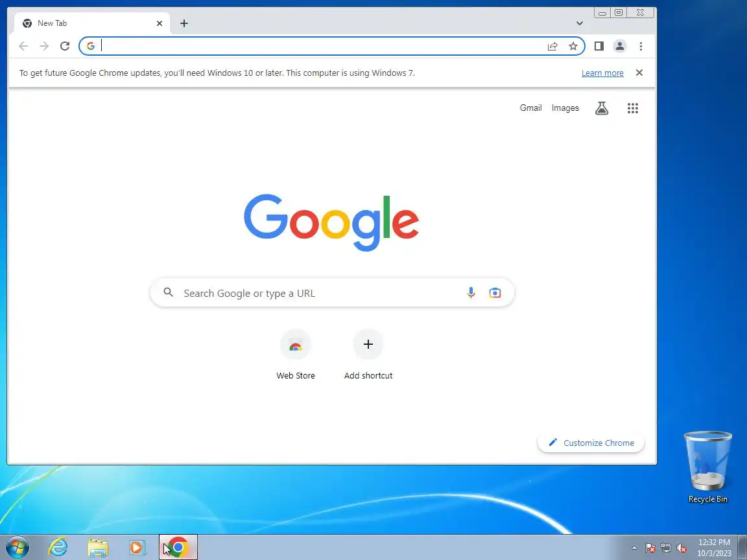This screenshot has height=560, width=747.
Task: Open the network tray icon
Action: tap(666, 548)
